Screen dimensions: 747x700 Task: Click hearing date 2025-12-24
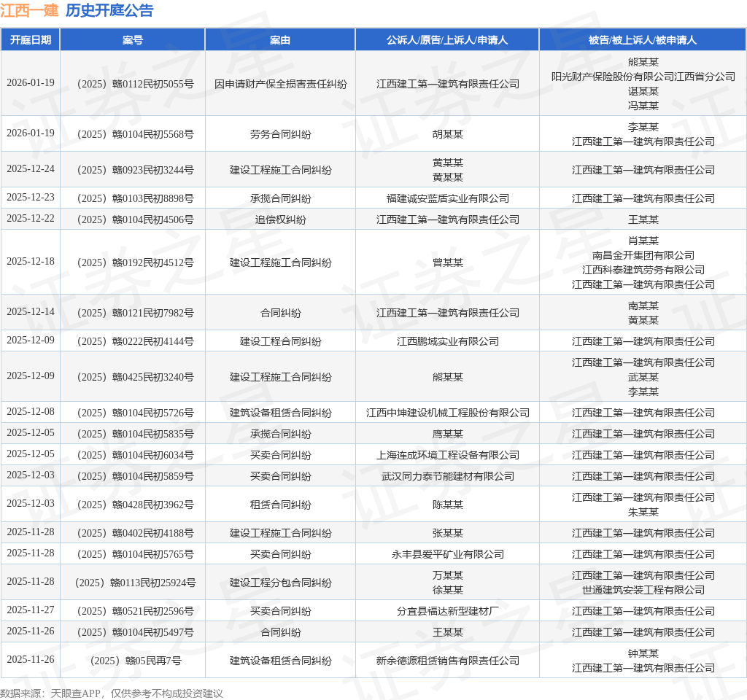tap(31, 169)
